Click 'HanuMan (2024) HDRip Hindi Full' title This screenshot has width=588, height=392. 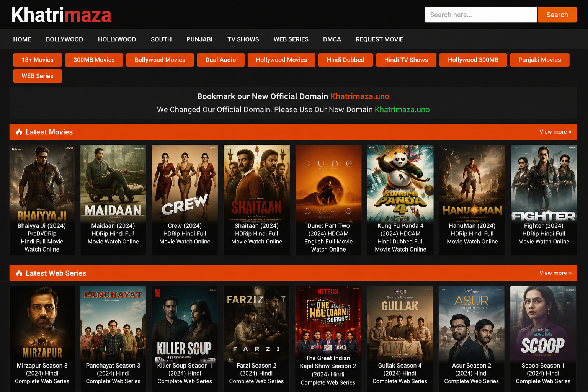click(472, 230)
